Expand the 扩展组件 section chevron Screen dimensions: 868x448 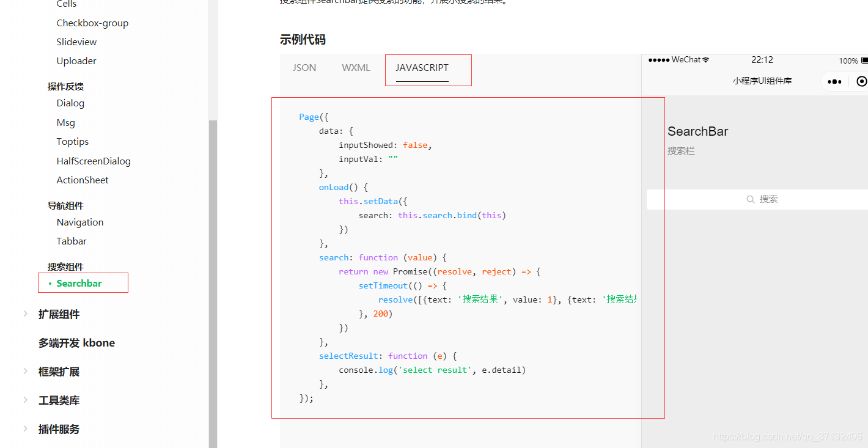click(x=25, y=314)
